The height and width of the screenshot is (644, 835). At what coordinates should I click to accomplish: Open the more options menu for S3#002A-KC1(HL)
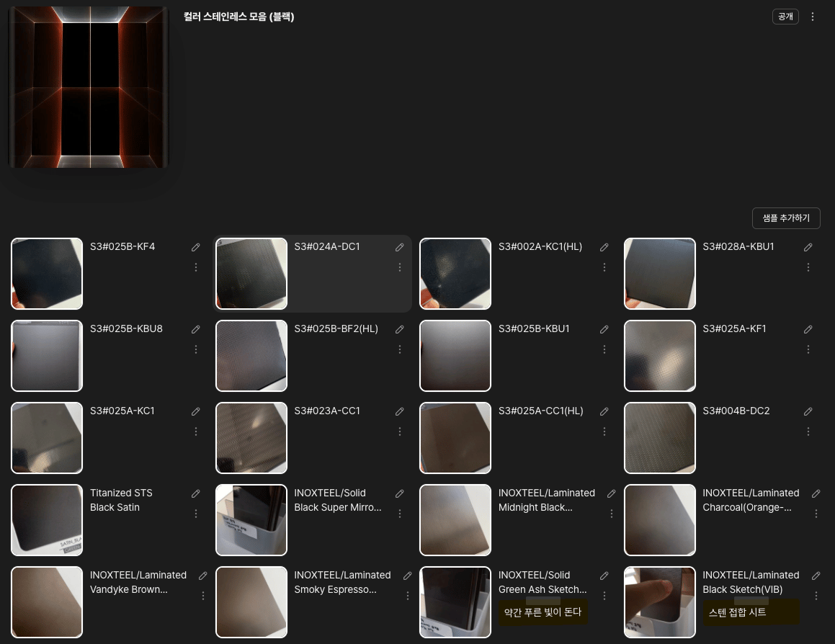[x=604, y=267]
